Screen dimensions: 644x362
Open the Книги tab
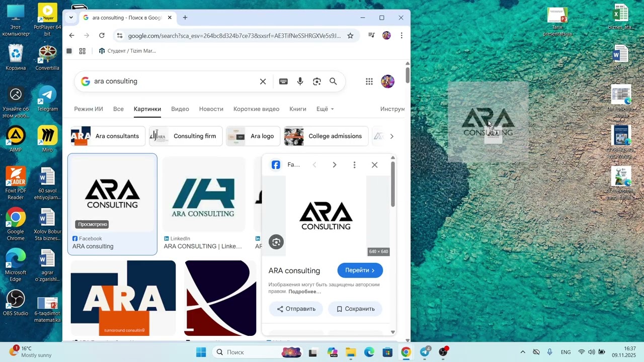pyautogui.click(x=298, y=109)
